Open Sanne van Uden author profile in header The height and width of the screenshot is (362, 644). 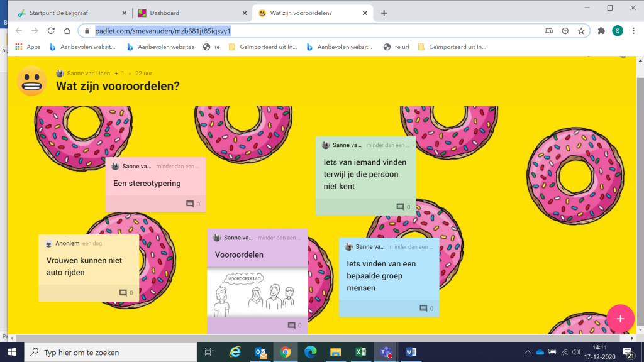coord(88,73)
